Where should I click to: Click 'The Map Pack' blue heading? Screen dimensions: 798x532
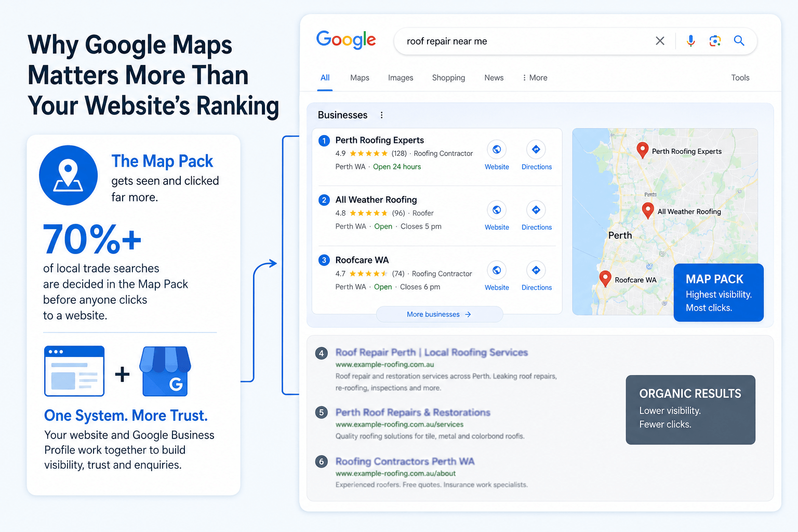point(162,161)
